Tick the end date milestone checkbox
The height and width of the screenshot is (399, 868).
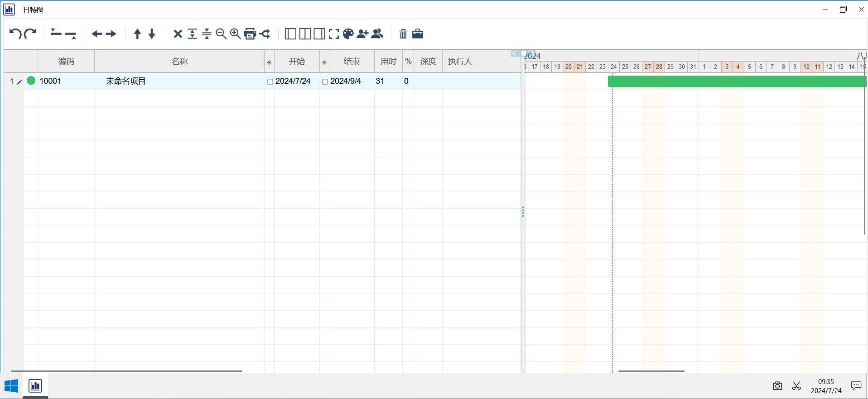tap(325, 82)
